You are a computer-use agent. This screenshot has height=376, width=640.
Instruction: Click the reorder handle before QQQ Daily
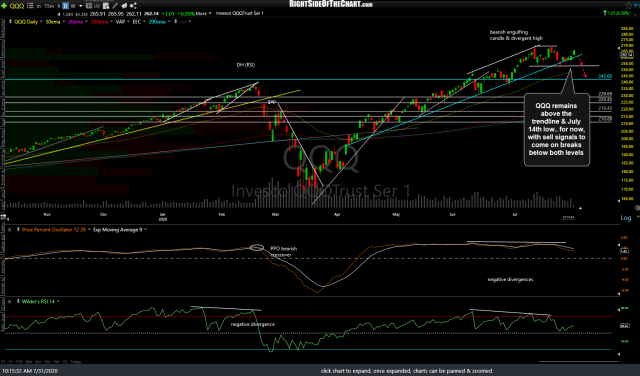pos(10,22)
